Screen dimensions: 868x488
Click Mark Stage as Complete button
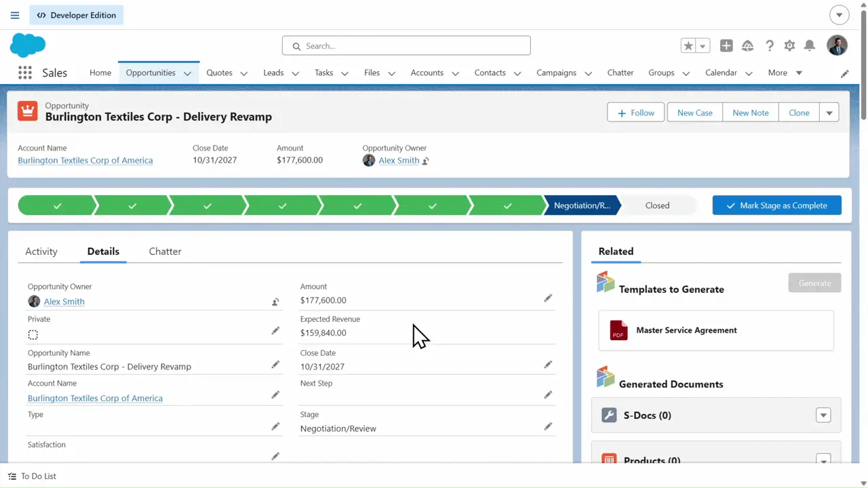[x=776, y=205]
